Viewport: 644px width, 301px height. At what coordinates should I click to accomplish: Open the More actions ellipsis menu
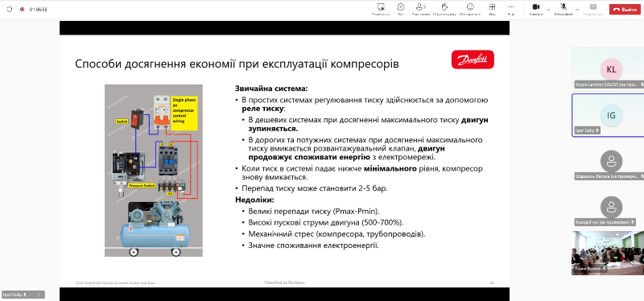[x=511, y=9]
